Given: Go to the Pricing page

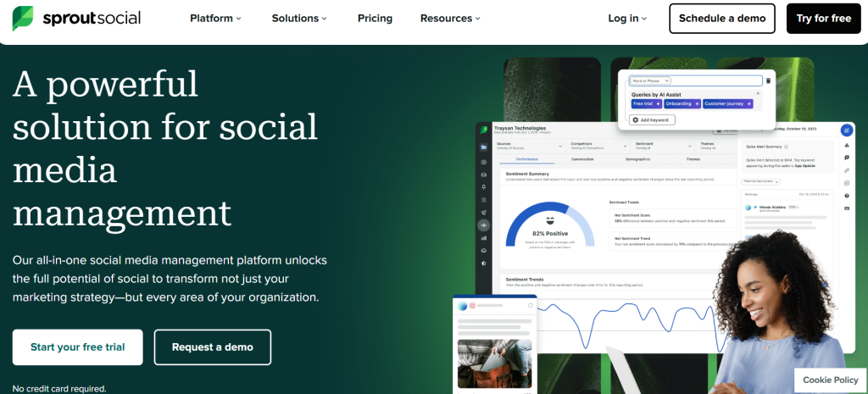Looking at the screenshot, I should tap(375, 18).
